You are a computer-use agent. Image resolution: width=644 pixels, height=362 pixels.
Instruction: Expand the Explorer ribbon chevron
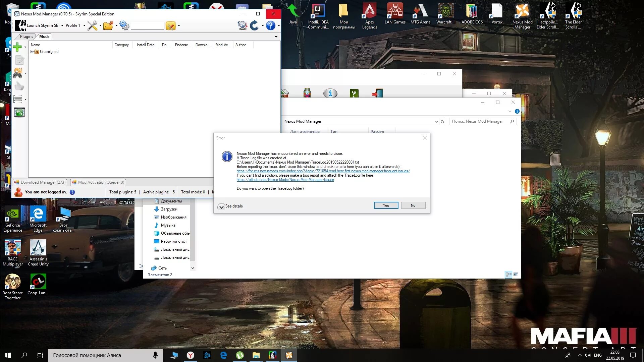(509, 111)
